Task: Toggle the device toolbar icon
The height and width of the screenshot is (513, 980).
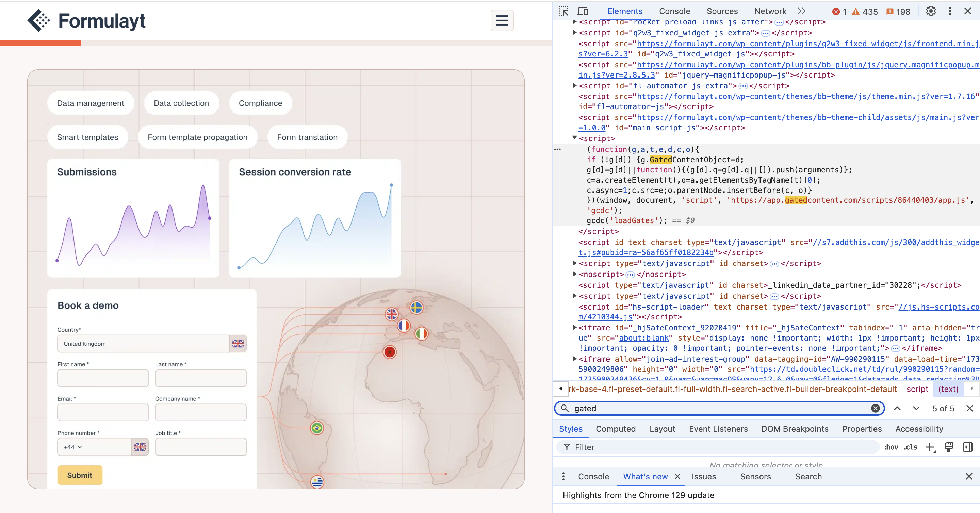Action: [583, 11]
